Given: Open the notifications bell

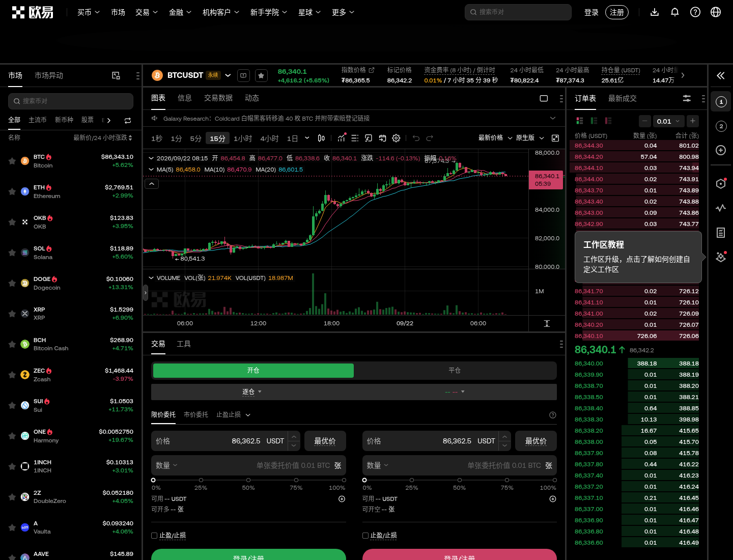Looking at the screenshot, I should pyautogui.click(x=675, y=12).
